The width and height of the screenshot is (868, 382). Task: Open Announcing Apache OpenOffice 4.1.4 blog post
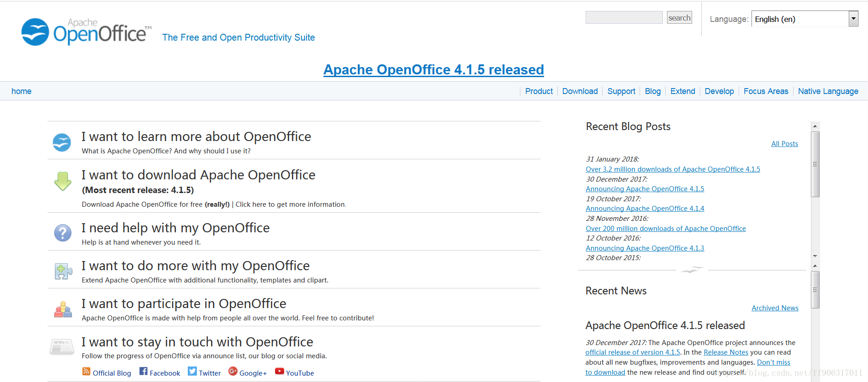[645, 209]
